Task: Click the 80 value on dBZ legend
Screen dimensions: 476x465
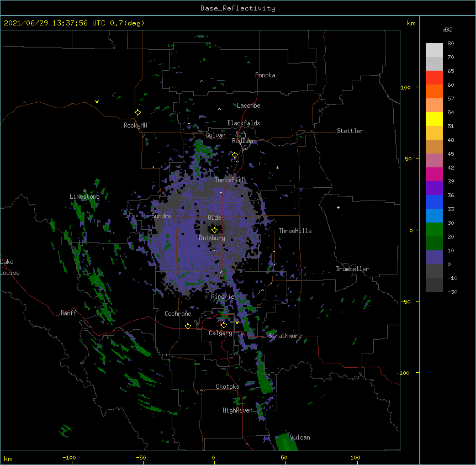Action: (451, 44)
